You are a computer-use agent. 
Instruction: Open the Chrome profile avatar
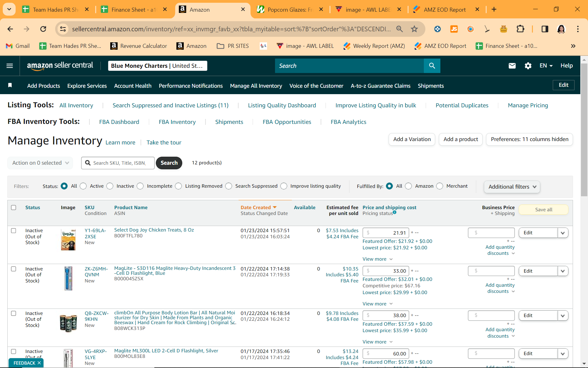click(561, 29)
